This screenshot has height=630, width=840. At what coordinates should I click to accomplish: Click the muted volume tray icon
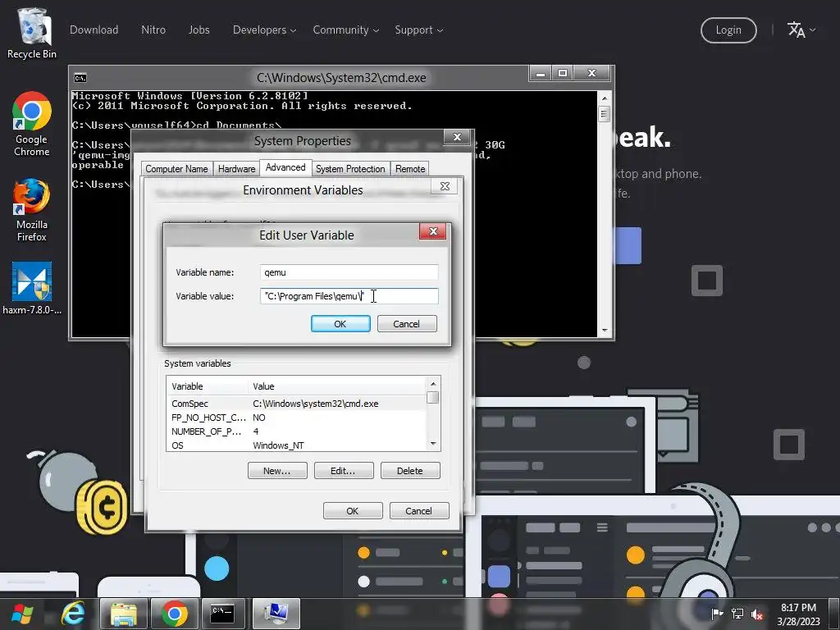(757, 614)
